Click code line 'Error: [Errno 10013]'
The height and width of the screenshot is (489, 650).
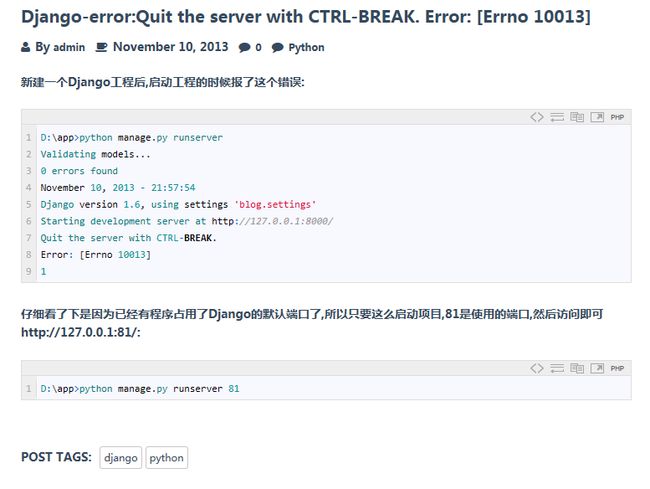point(96,254)
